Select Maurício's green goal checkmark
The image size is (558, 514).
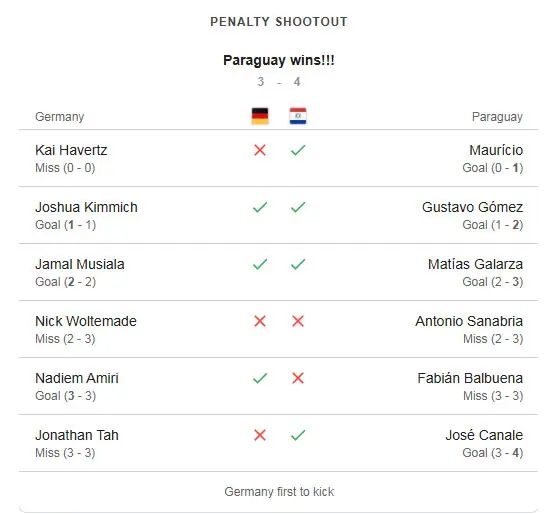298,150
